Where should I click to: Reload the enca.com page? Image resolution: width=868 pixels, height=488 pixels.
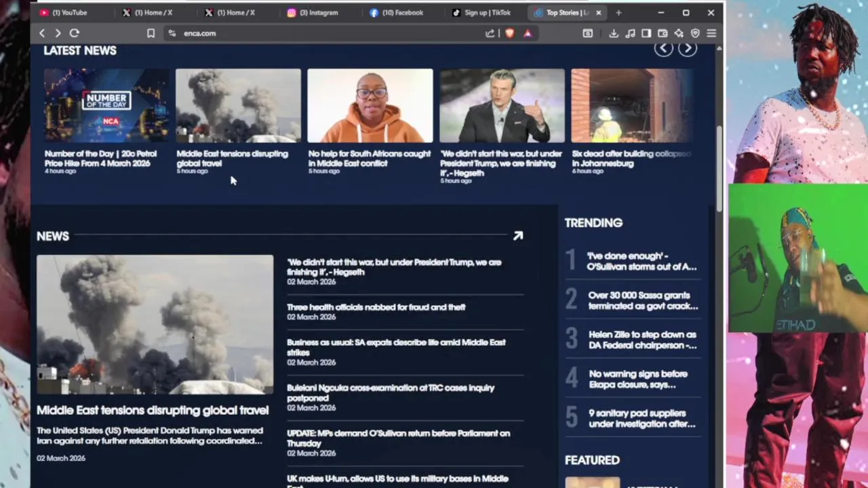(75, 33)
